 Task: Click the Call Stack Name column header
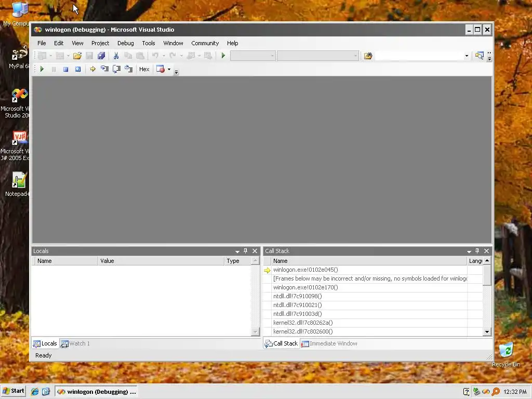[x=369, y=261]
